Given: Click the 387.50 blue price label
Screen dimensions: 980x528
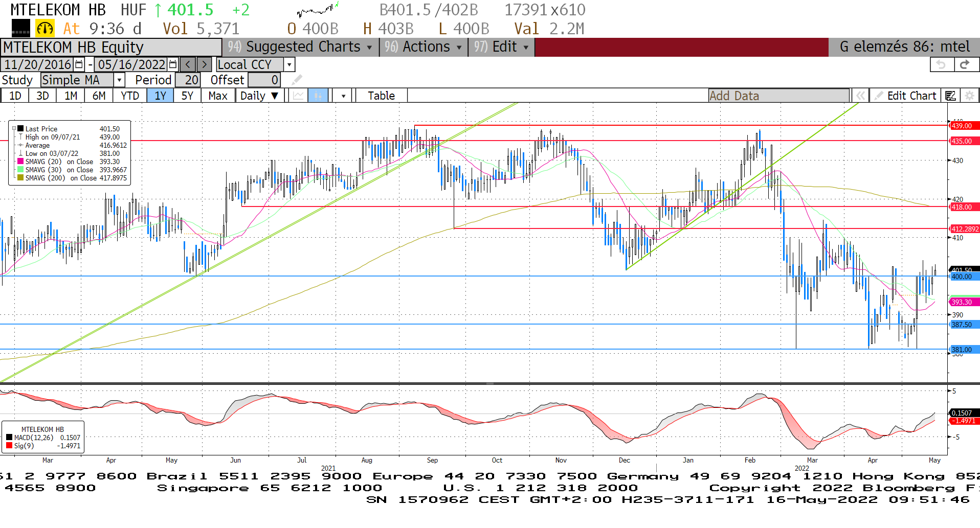Looking at the screenshot, I should click(964, 325).
